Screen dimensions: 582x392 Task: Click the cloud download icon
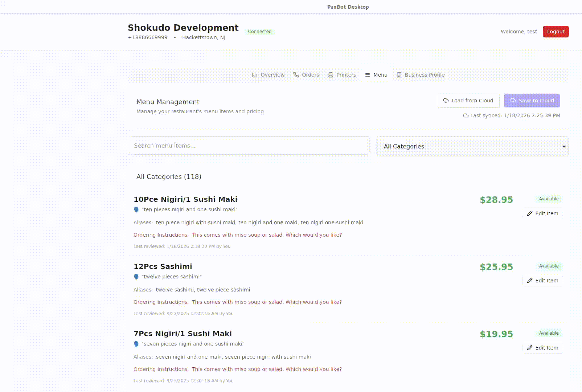(x=446, y=101)
